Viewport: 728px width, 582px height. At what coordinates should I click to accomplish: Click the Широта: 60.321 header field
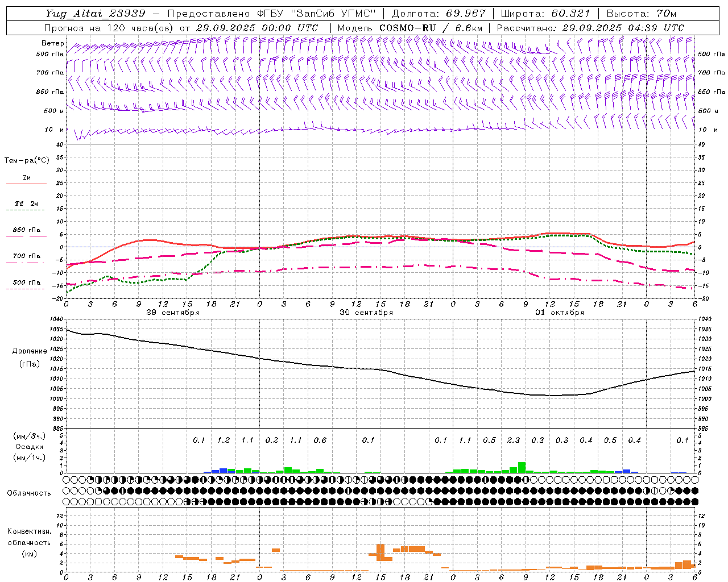tap(545, 14)
